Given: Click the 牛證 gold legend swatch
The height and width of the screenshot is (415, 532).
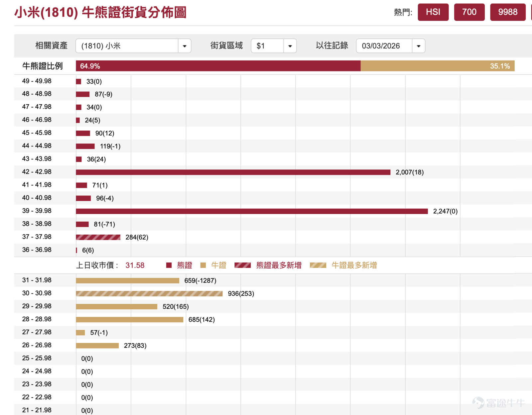Looking at the screenshot, I should click(203, 265).
